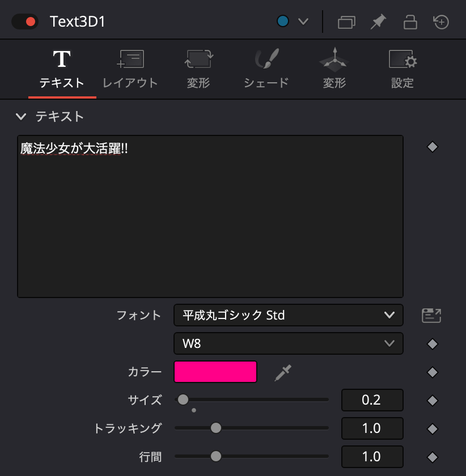The height and width of the screenshot is (476, 466).
Task: Toggle the Text3D1 node enable switch
Action: tap(25, 22)
